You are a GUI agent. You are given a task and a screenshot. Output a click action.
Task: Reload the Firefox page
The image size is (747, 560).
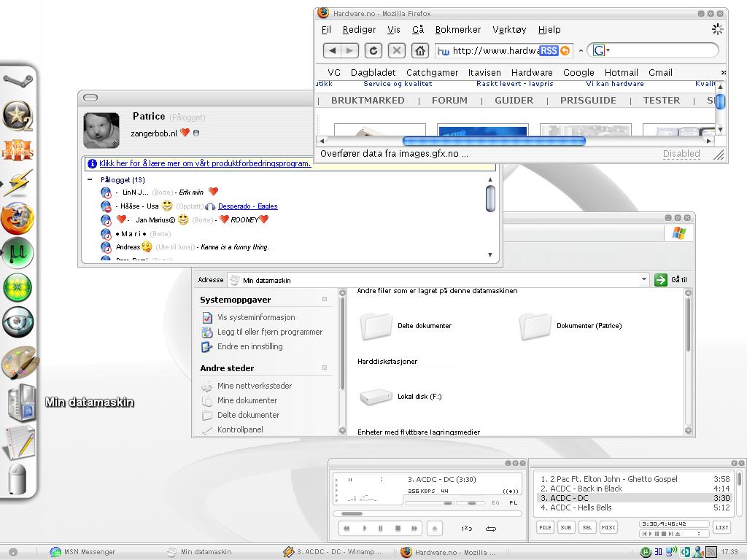click(x=373, y=50)
